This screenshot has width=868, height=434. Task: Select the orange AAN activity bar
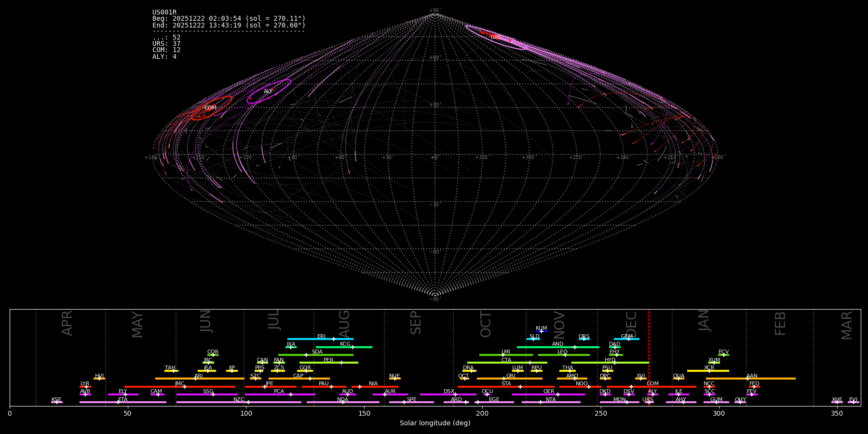(772, 379)
